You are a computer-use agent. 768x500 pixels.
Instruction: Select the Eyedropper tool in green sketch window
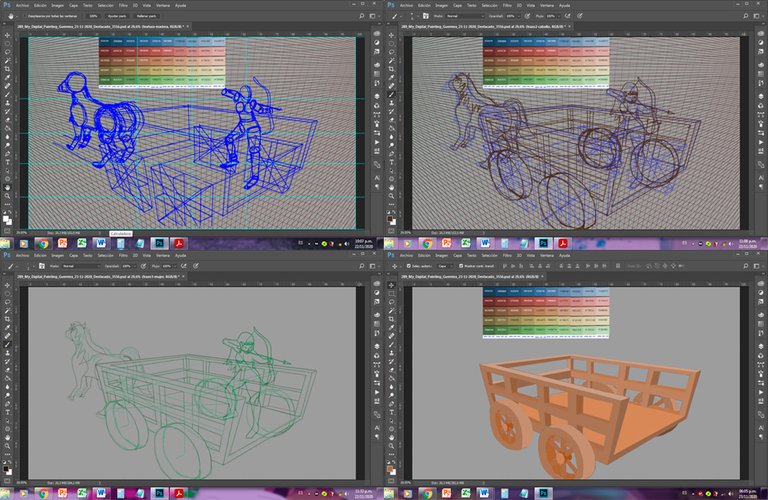tap(7, 327)
